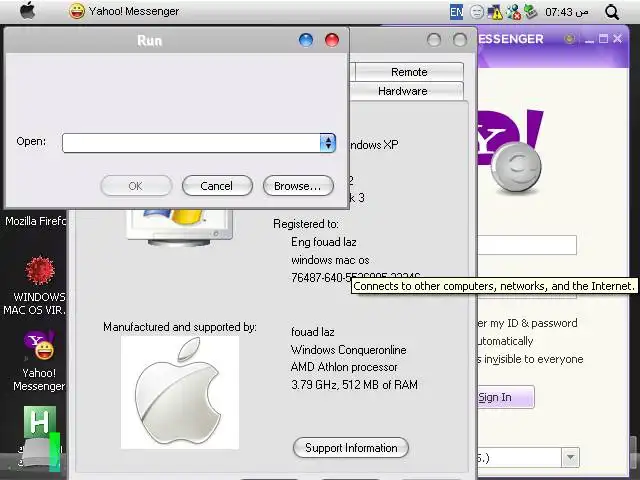Click the 'Windows Conqueronline' text

pyautogui.click(x=349, y=350)
